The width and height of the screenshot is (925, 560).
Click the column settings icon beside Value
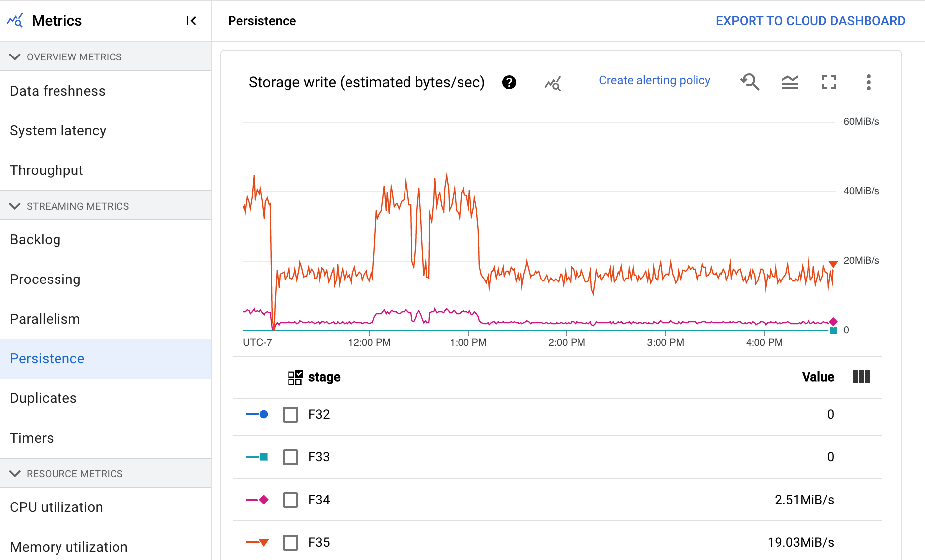(862, 377)
